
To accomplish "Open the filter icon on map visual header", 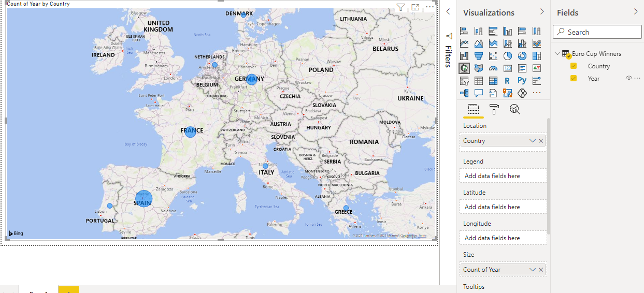I will 400,7.
